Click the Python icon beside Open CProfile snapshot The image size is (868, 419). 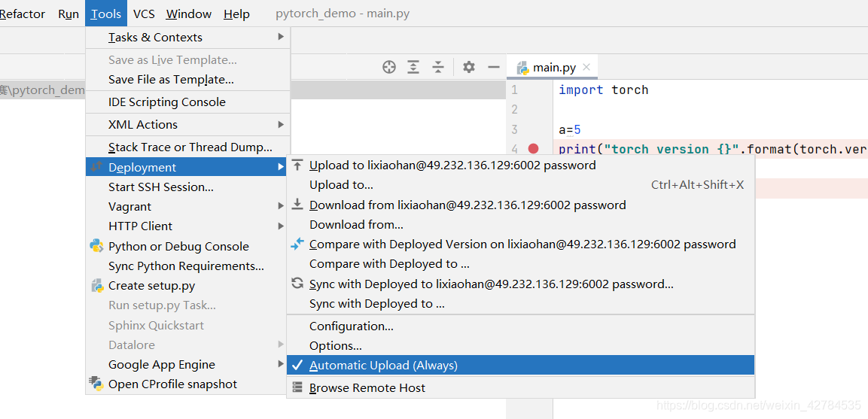pos(97,384)
